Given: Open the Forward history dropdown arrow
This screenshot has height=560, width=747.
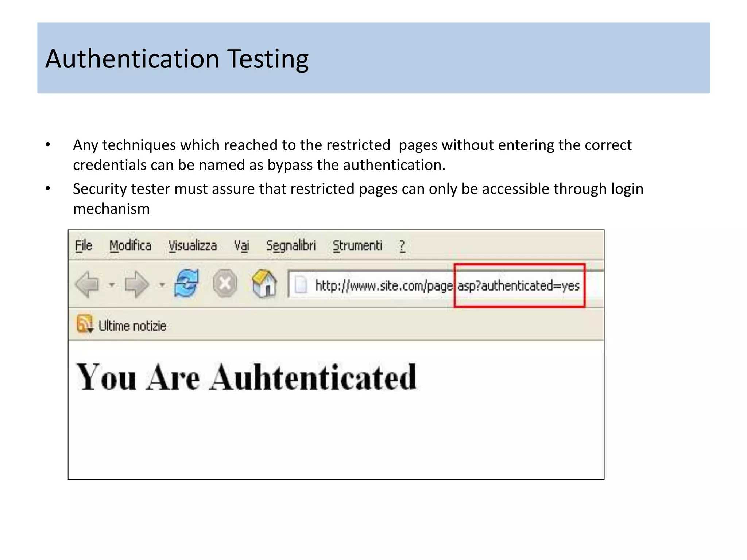Looking at the screenshot, I should point(162,285).
